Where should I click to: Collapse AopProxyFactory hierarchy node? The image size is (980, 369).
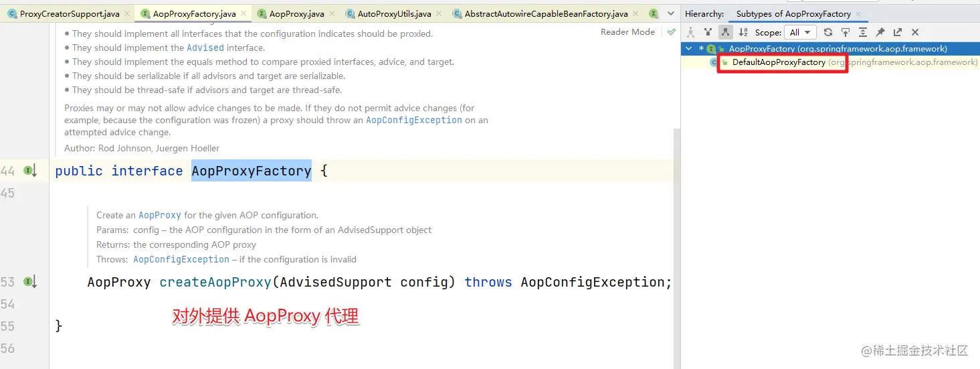690,48
